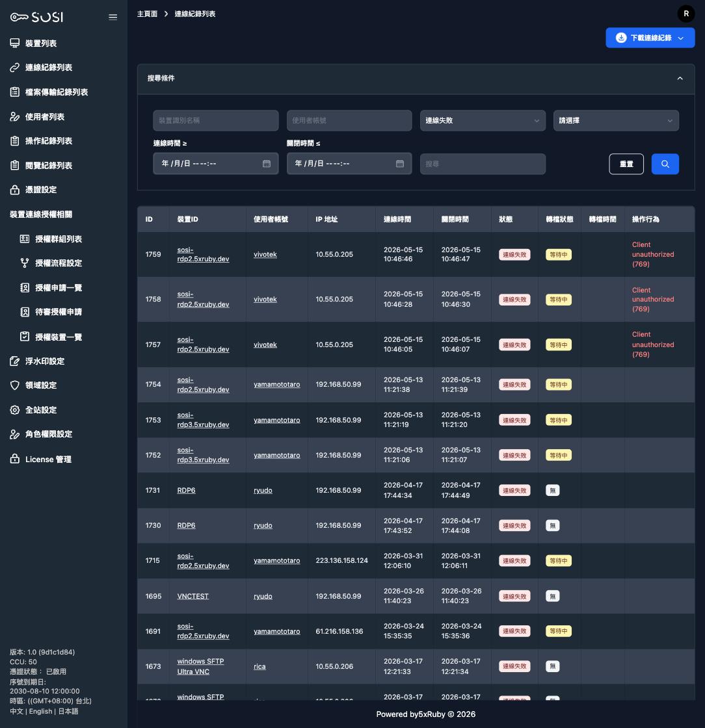Viewport: 705px width, 728px height.
Task: Open the VNCTEST device link
Action: coord(193,596)
